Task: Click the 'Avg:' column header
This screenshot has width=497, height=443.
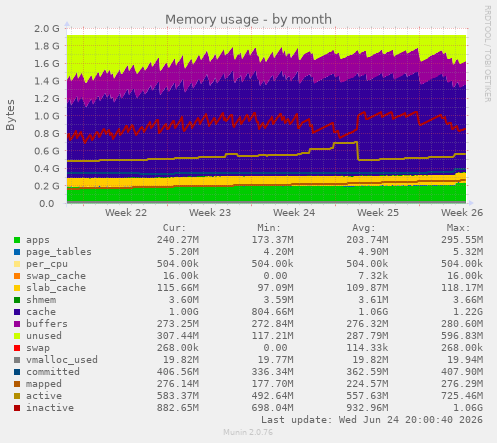Action: pos(364,228)
